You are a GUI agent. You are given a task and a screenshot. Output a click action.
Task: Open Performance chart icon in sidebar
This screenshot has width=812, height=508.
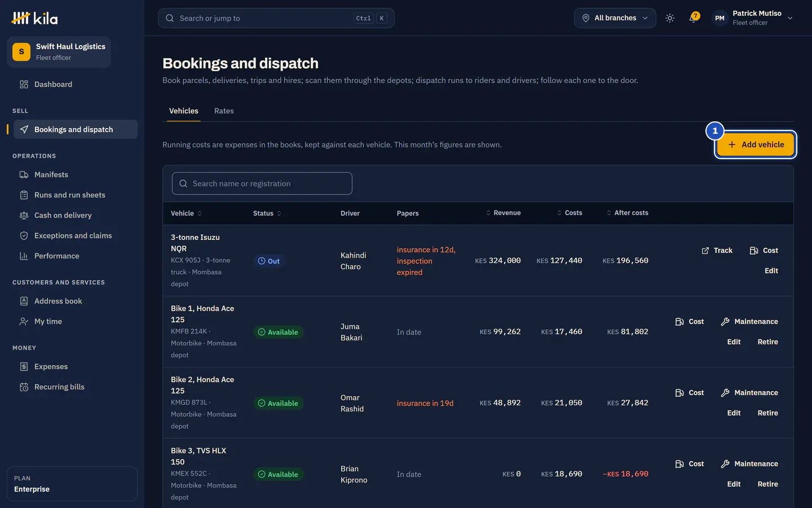coord(24,256)
